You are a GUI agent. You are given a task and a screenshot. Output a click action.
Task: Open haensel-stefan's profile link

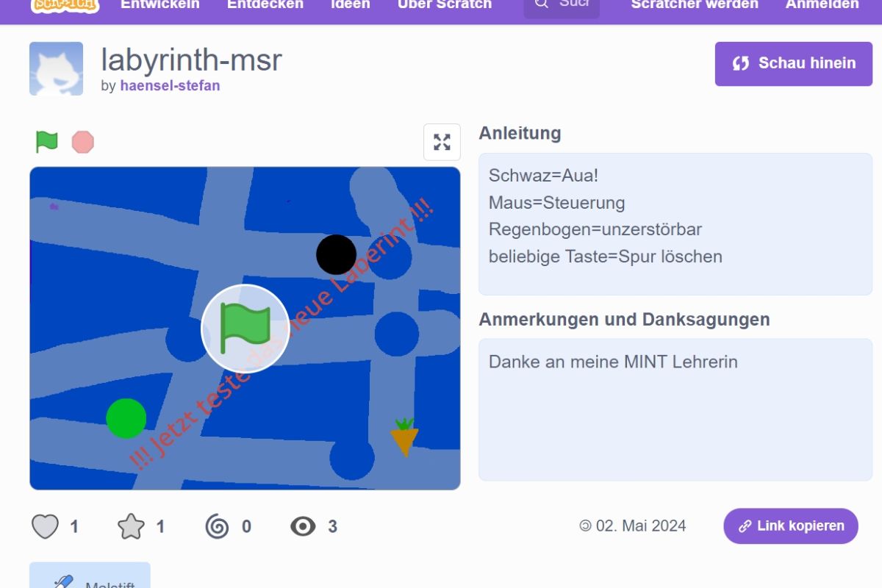click(170, 85)
